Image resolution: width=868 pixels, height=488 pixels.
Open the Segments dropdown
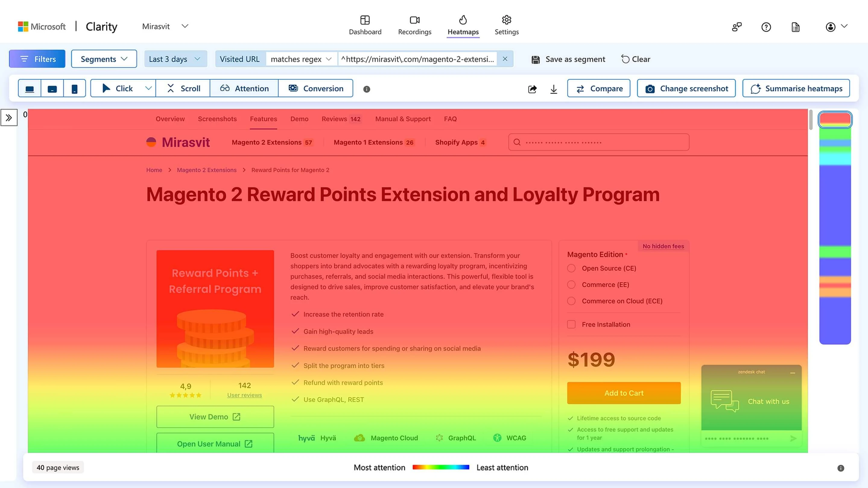104,58
